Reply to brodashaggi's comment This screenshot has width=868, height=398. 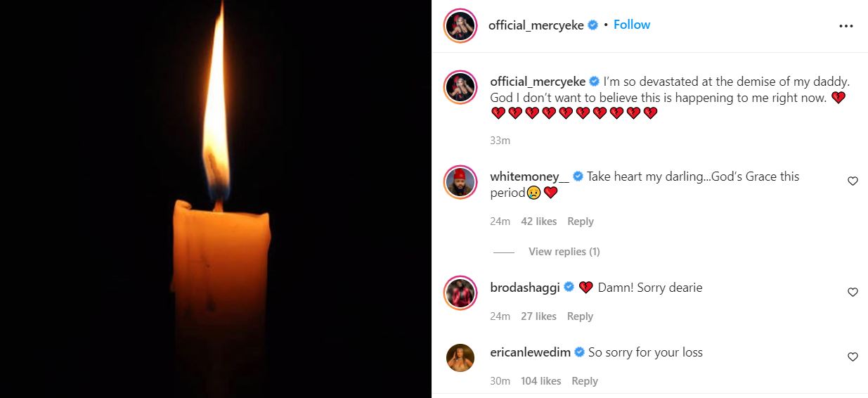580,316
